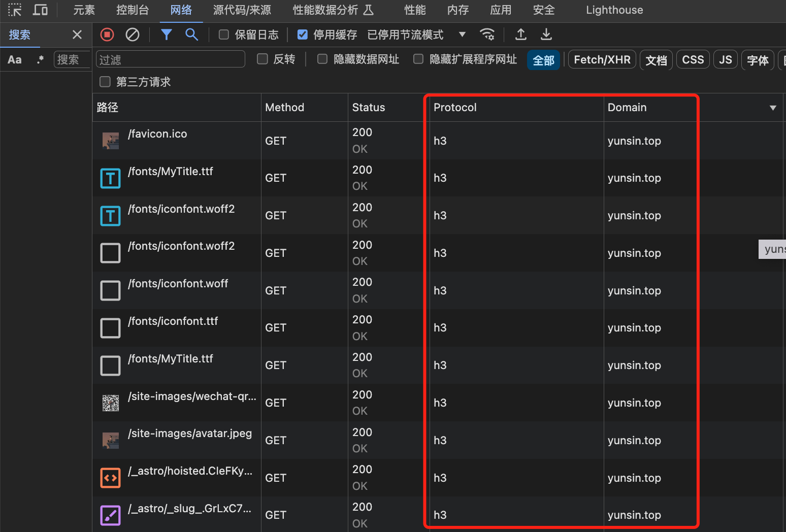The width and height of the screenshot is (786, 532).
Task: Select the Network tab
Action: [181, 10]
